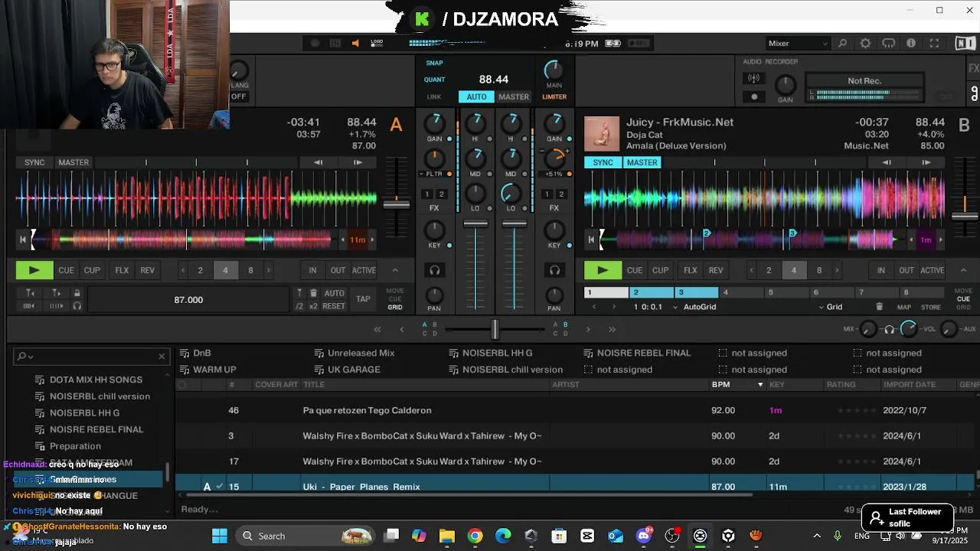Open DOTA MIX HH SONGS playlist
This screenshot has height=551, width=980.
tap(96, 380)
